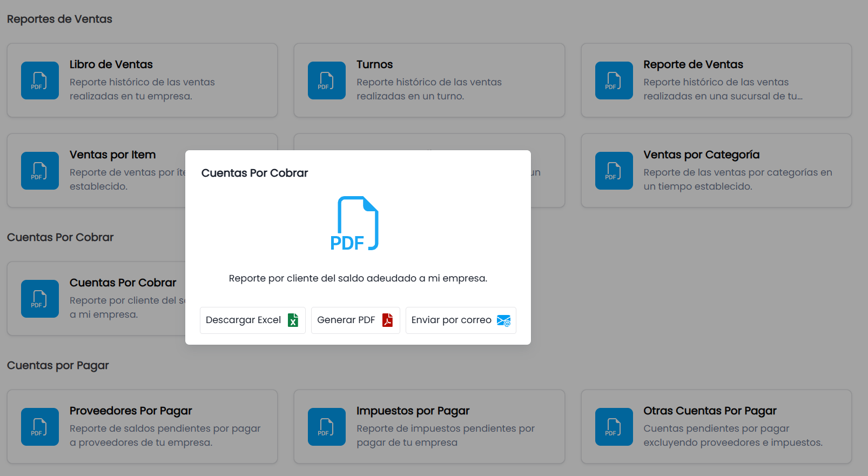Click the Cuentas por Pagar section heading
Image resolution: width=868 pixels, height=476 pixels.
58,365
